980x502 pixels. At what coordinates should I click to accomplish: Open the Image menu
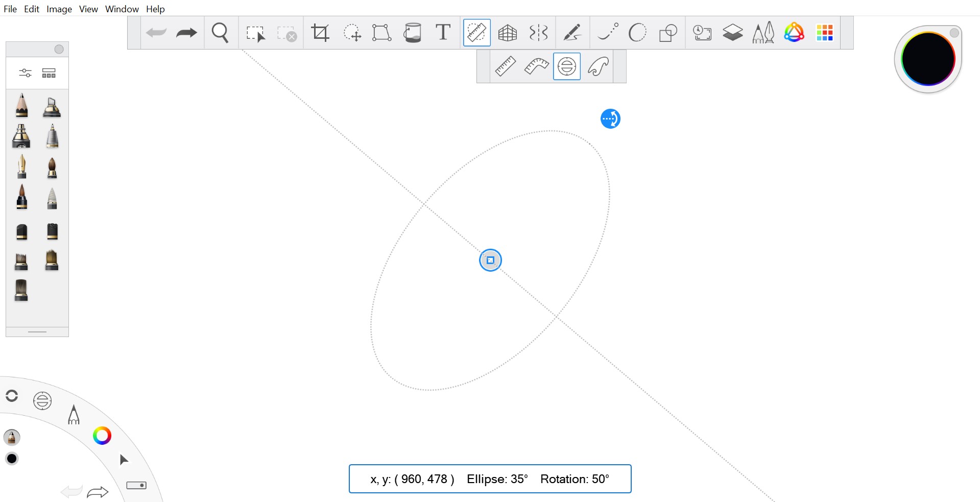[x=59, y=9]
